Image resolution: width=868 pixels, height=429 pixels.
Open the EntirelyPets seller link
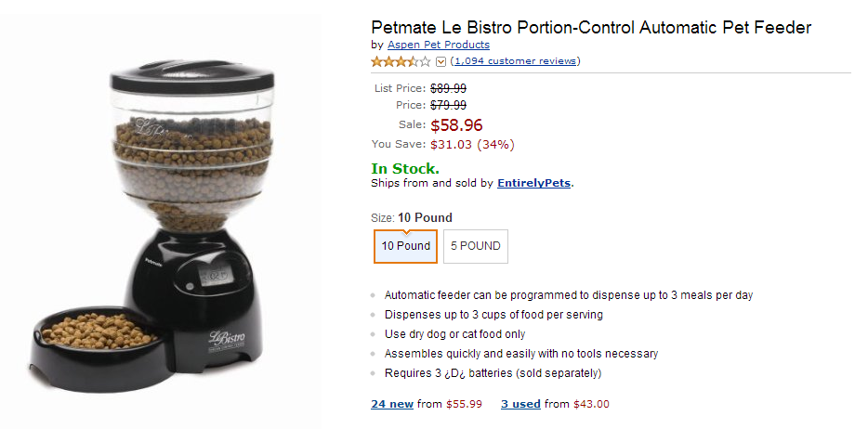pos(534,183)
